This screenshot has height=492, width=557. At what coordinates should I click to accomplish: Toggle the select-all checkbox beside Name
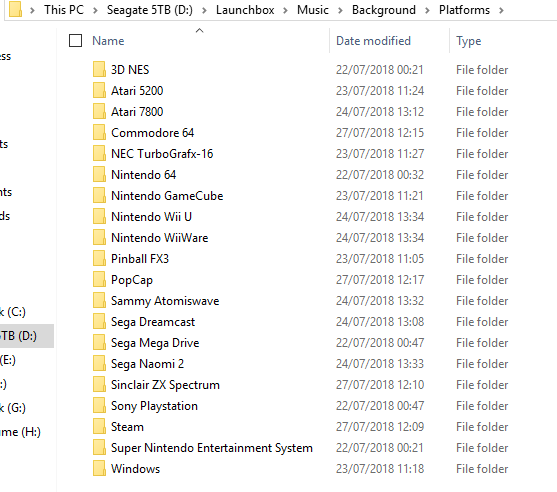coord(75,40)
